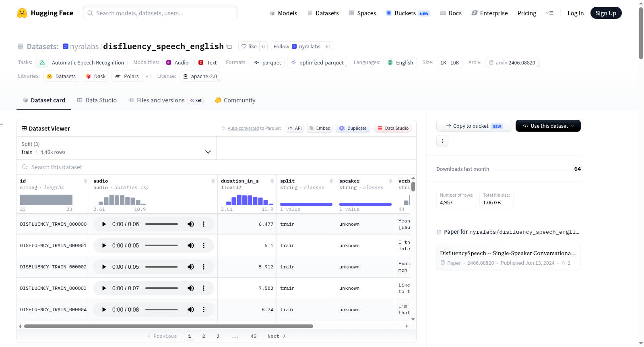
Task: Open Spaces in the top navigation
Action: coord(362,13)
